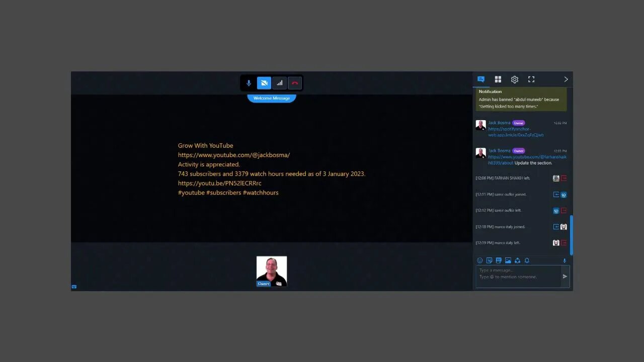Open the spotifyanchor-web.app.link chat link
The image size is (644, 362).
click(x=516, y=132)
